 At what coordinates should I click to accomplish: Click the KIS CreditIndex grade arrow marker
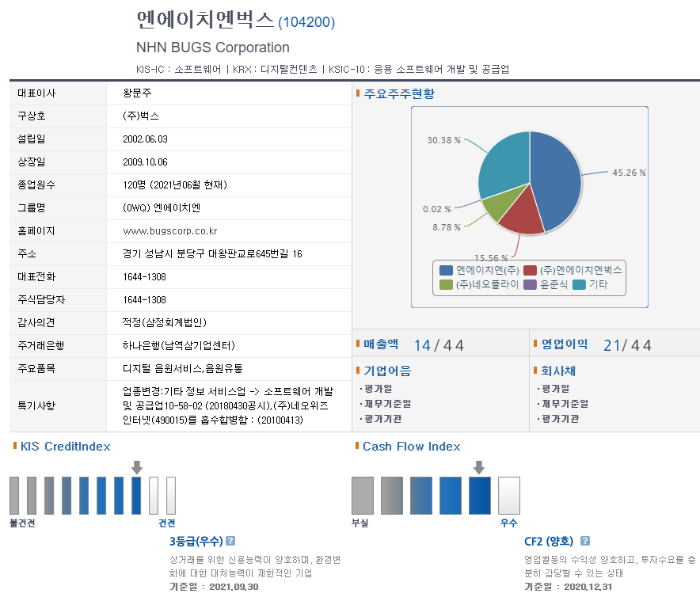[137, 467]
